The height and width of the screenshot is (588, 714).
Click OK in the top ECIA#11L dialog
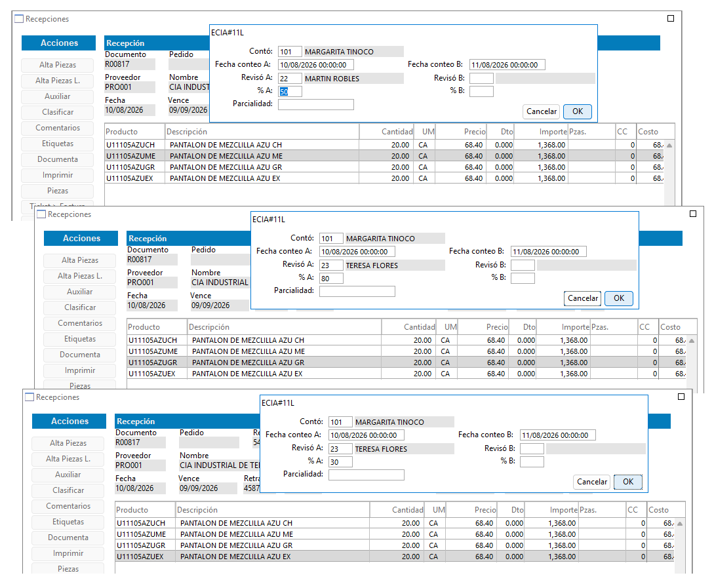[578, 111]
